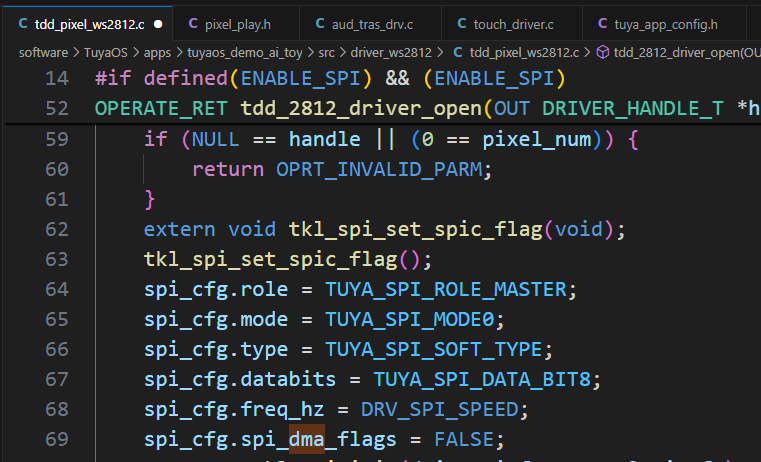Click line number 62 in the gutter
This screenshot has height=462, width=761.
pyautogui.click(x=57, y=229)
